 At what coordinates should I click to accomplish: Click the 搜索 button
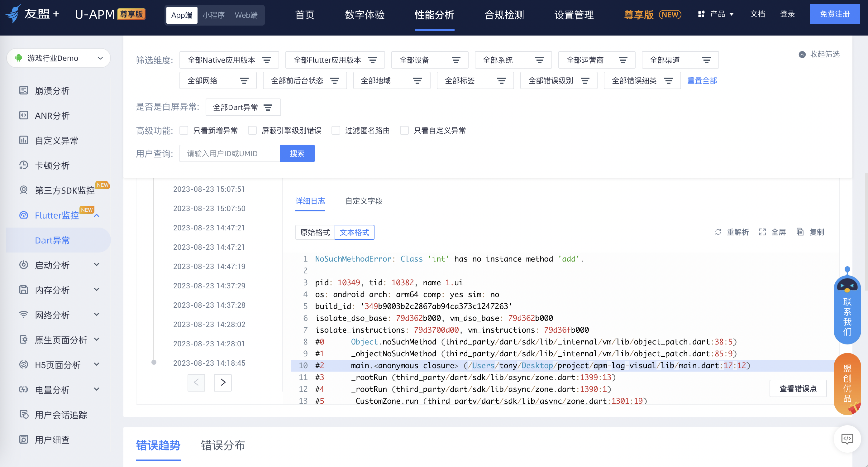tap(297, 153)
